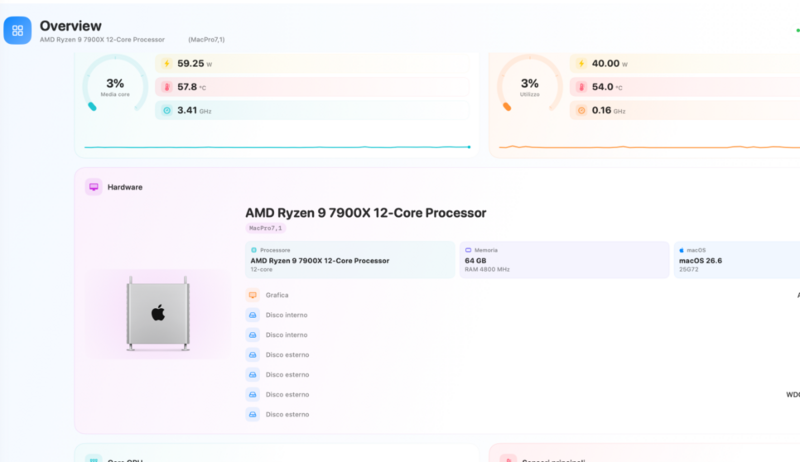This screenshot has height=462, width=800.
Task: Click the orange Grafica display icon
Action: pyautogui.click(x=253, y=295)
